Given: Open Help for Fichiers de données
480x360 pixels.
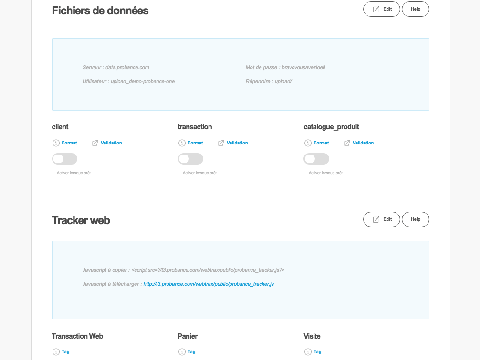Looking at the screenshot, I should point(415,9).
